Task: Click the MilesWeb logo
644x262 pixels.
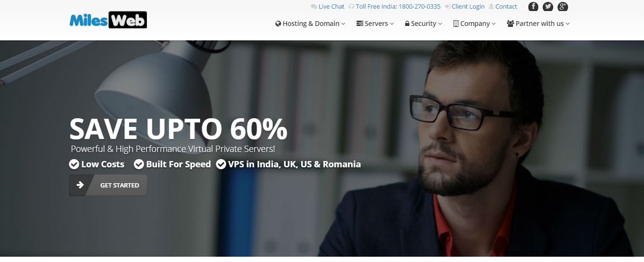Action: (x=108, y=20)
